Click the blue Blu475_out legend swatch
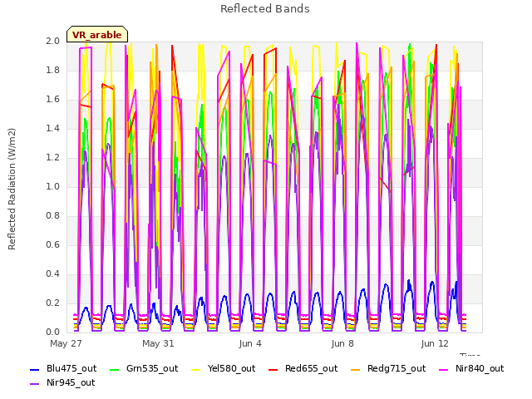Viewport: 532px width, 399px height. point(35,369)
